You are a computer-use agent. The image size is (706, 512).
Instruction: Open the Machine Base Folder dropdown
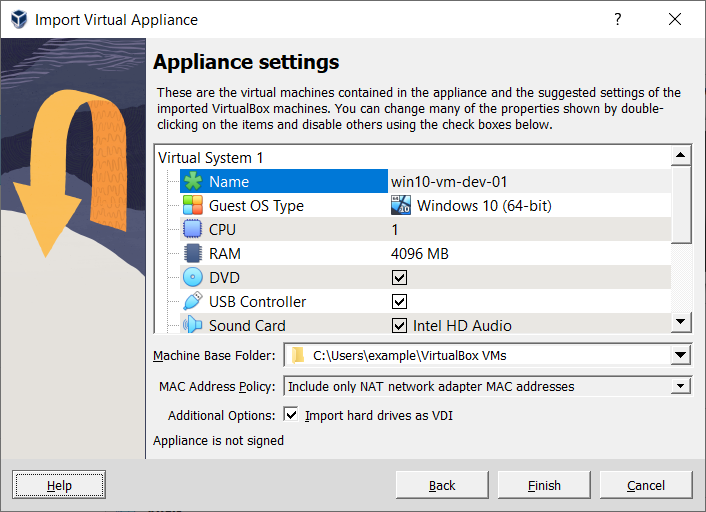click(x=680, y=355)
